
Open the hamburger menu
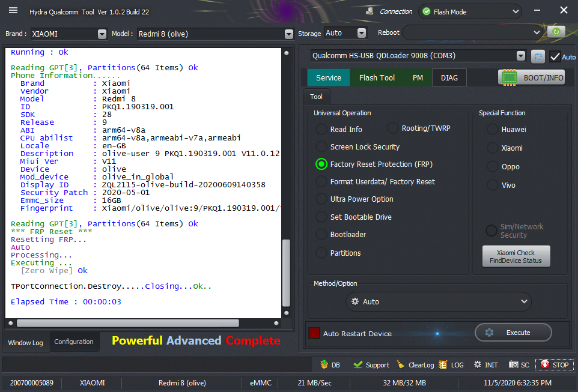click(x=13, y=10)
